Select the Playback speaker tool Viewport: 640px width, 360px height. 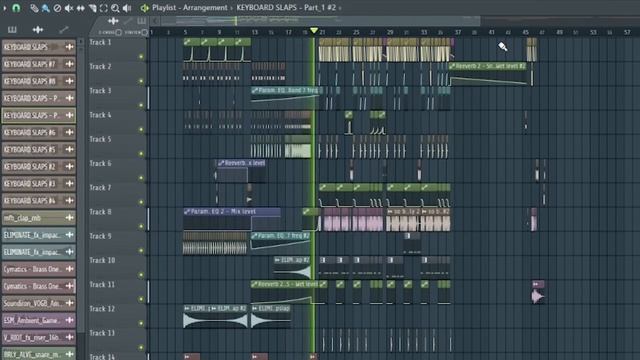(127, 8)
